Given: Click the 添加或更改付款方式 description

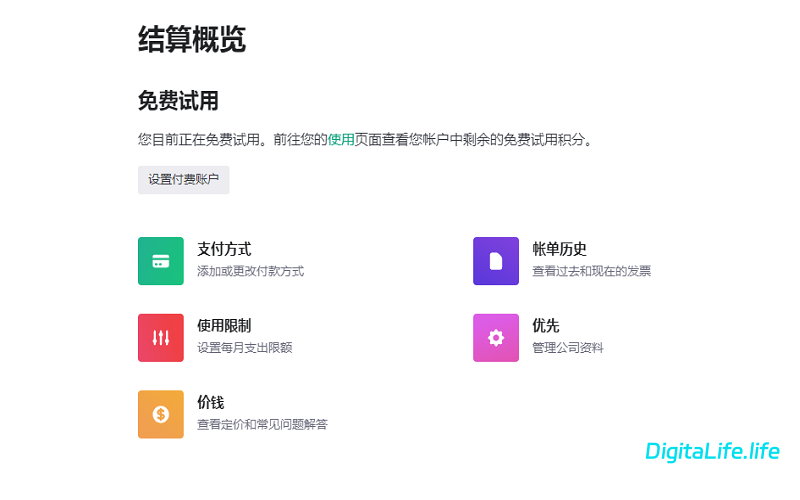Looking at the screenshot, I should click(250, 271).
